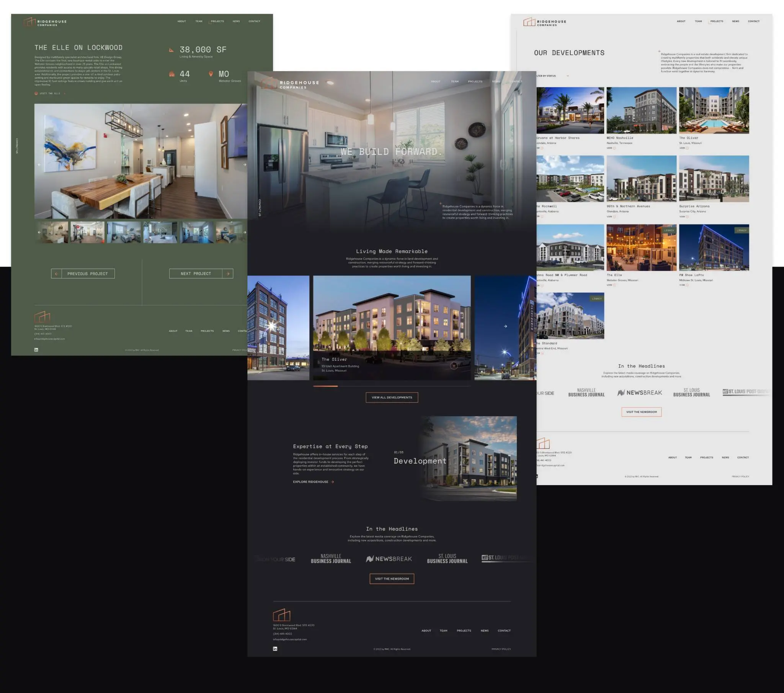Click the building icon beside 44 Units
Viewport: 784px width, 693px height.
tap(171, 74)
